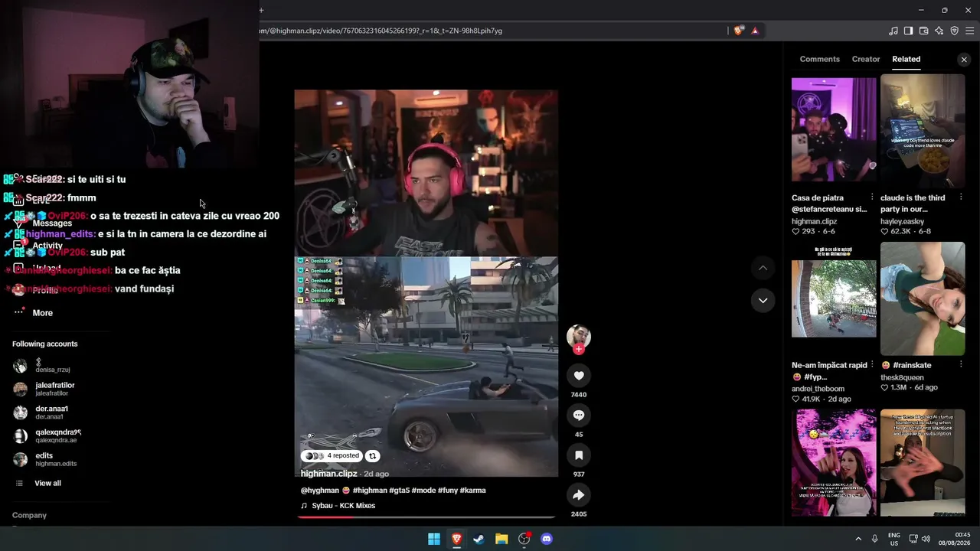This screenshot has width=980, height=551.
Task: Open the denisa_rrzuj following account
Action: tap(42, 366)
